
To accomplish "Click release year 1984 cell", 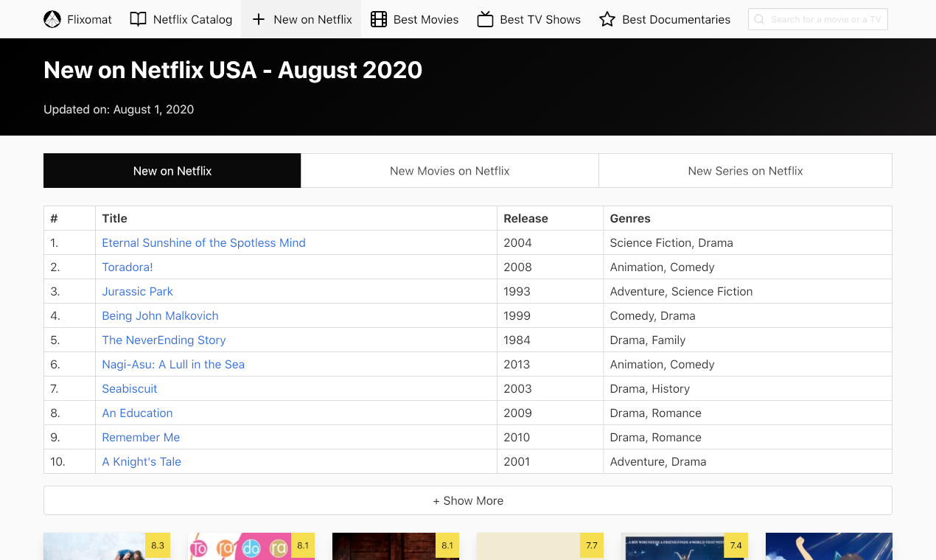I will 550,340.
